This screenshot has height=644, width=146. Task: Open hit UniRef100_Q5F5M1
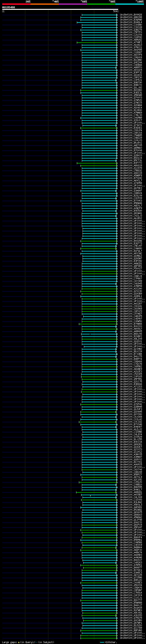[x=131, y=379]
